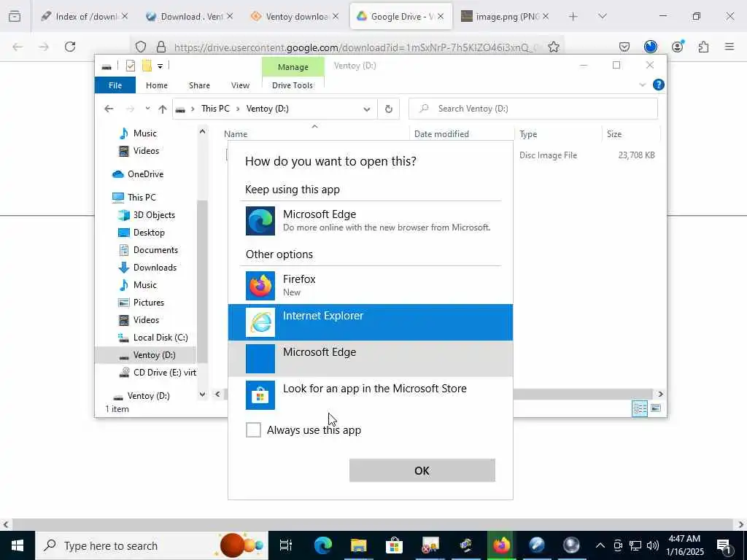Save the page with the Pocket icon
The height and width of the screenshot is (560, 747).
624,47
